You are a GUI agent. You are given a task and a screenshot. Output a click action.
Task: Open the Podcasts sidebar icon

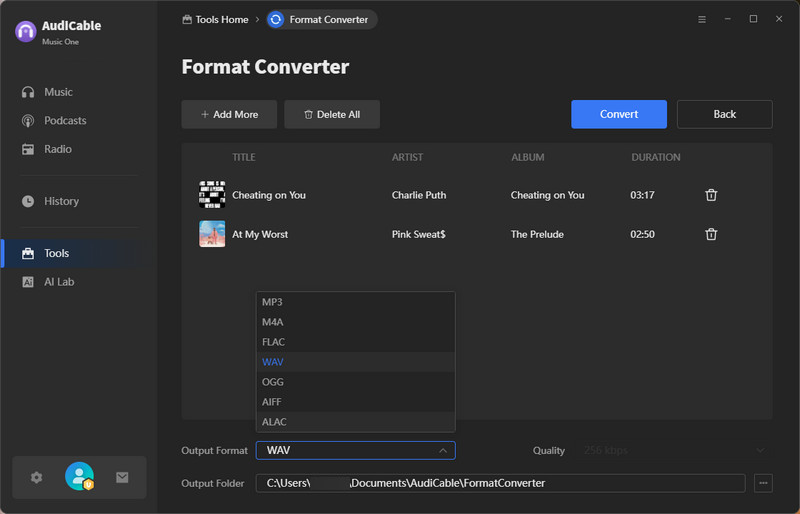pyautogui.click(x=28, y=120)
